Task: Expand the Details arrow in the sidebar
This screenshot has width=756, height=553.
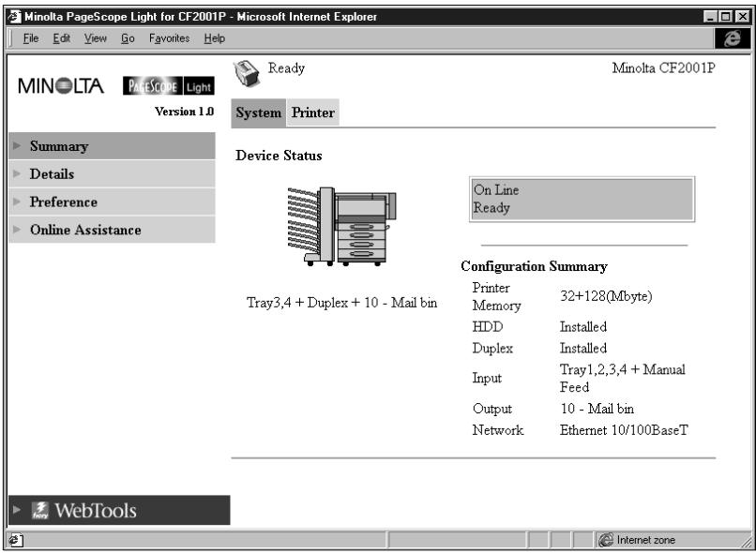Action: pos(18,173)
